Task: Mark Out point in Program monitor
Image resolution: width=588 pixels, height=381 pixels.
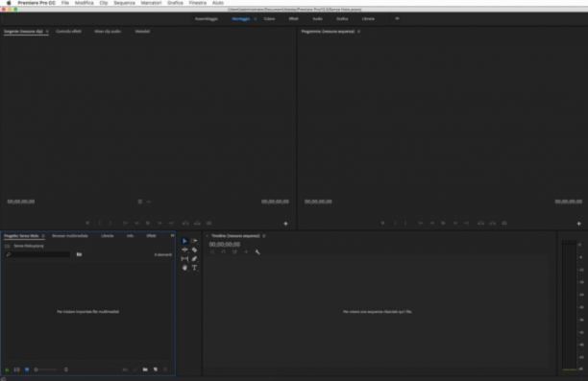Action: click(405, 223)
